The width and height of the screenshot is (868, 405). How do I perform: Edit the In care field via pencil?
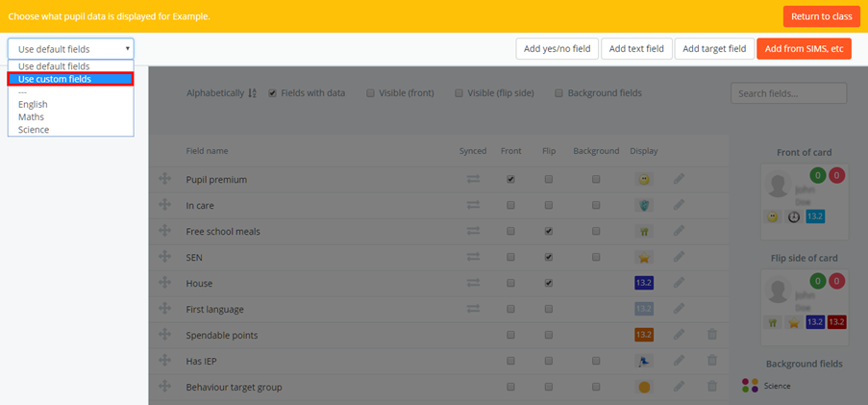coord(680,205)
